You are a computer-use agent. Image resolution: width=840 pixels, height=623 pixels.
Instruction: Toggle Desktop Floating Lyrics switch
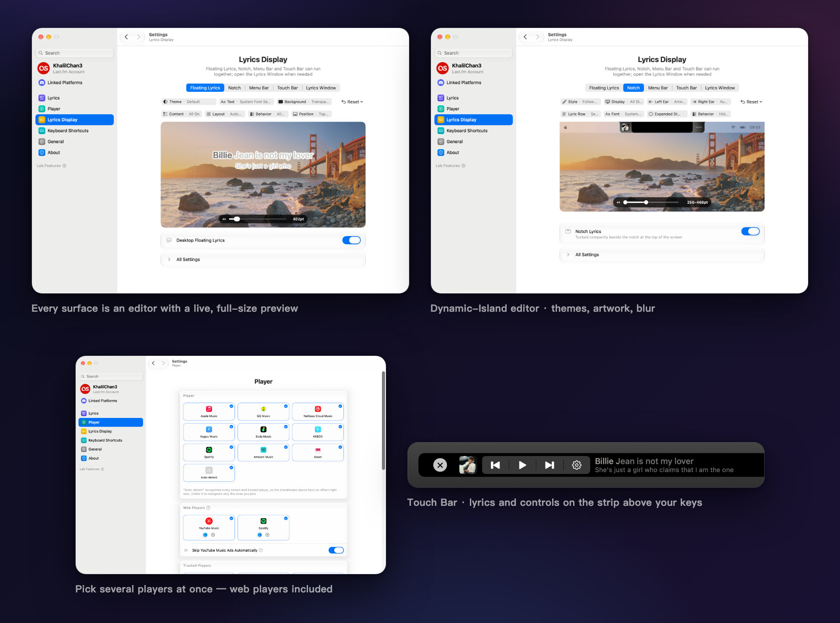(x=351, y=240)
